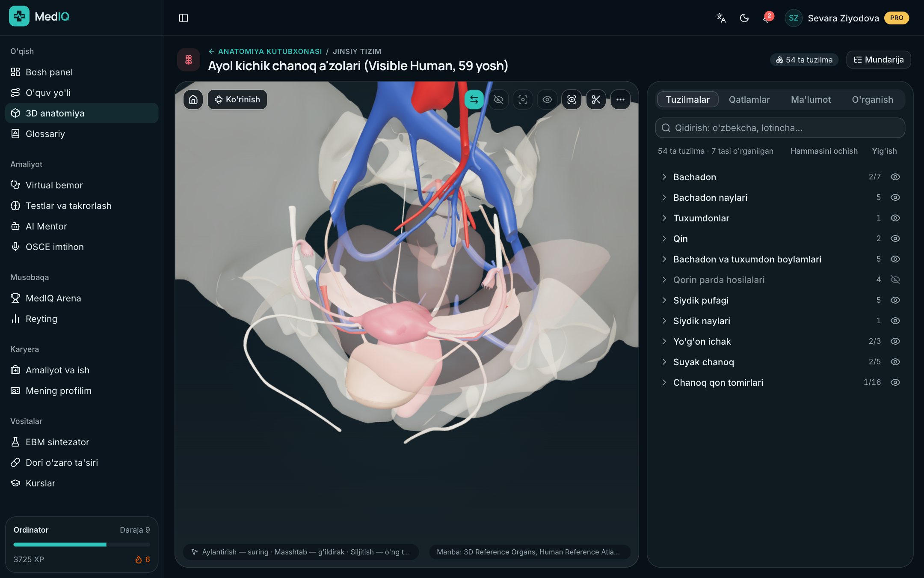
Task: Click the OSCE imtihon microphone icon
Action: (x=15, y=247)
